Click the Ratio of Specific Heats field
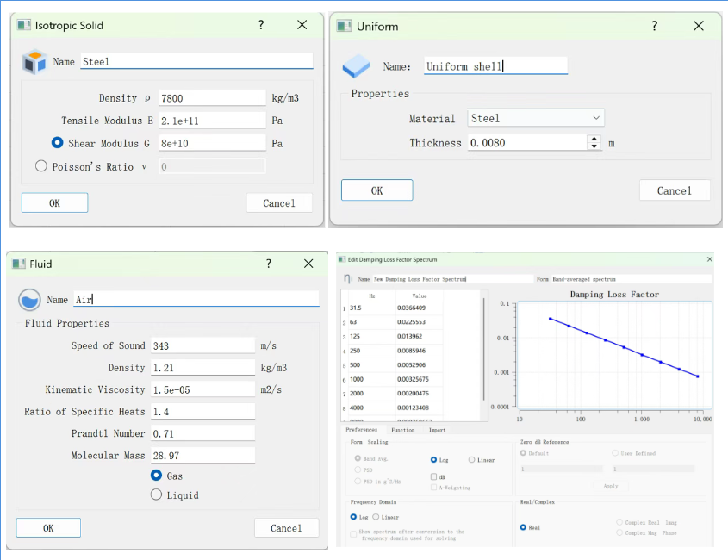728x560 pixels. 203,412
